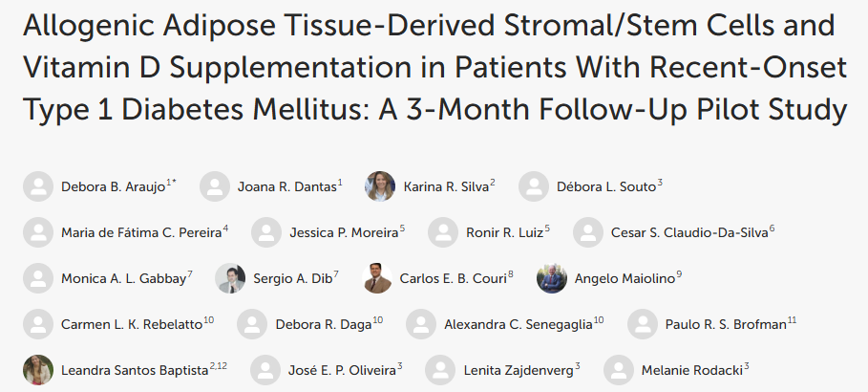Click Joana R. Dantas's placeholder avatar
This screenshot has width=868, height=392.
[x=215, y=185]
